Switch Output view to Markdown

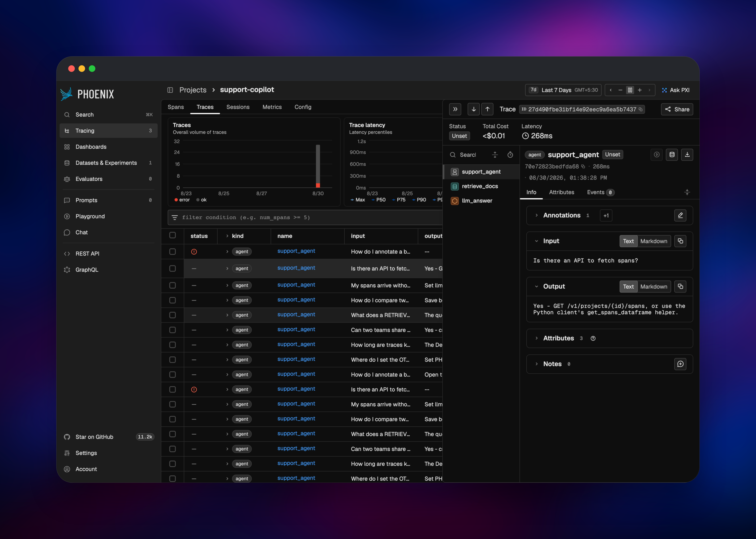coord(653,287)
